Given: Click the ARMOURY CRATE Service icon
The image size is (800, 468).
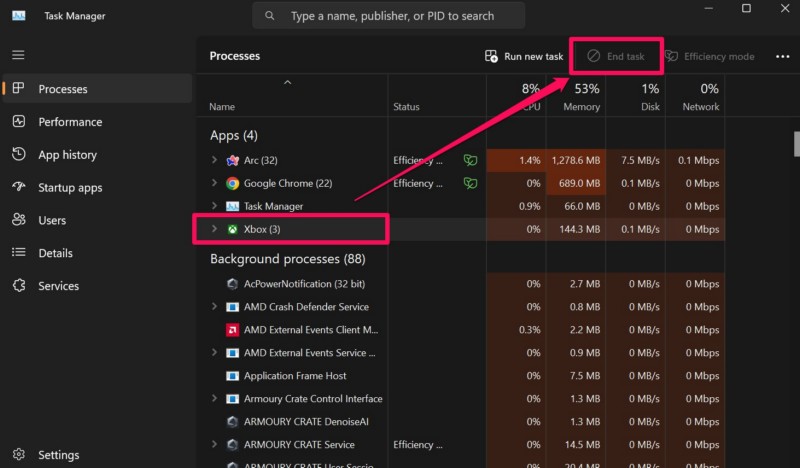Looking at the screenshot, I should click(233, 445).
